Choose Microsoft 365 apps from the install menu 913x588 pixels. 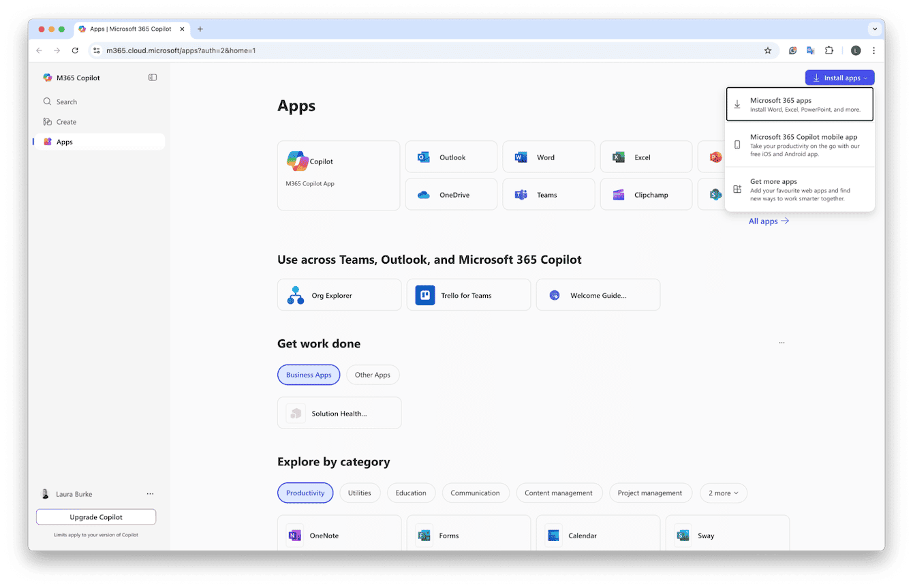pos(799,104)
